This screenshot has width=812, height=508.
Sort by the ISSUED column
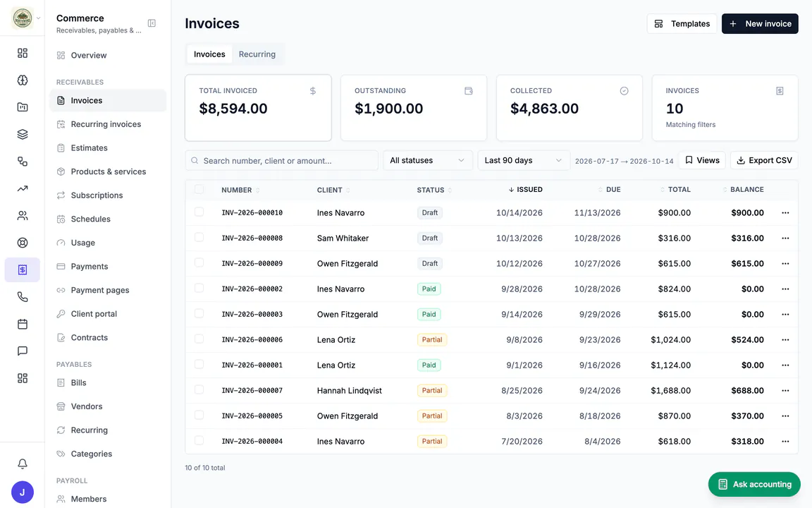pyautogui.click(x=525, y=189)
